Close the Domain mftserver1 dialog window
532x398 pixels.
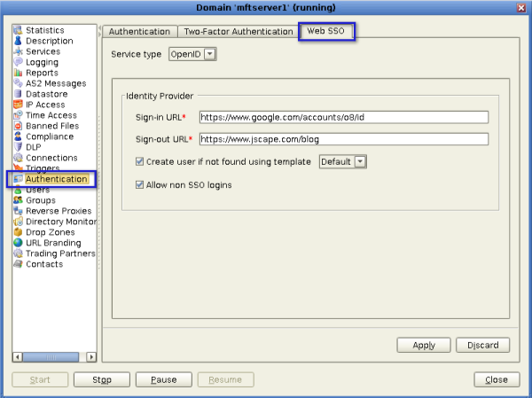coord(521,7)
